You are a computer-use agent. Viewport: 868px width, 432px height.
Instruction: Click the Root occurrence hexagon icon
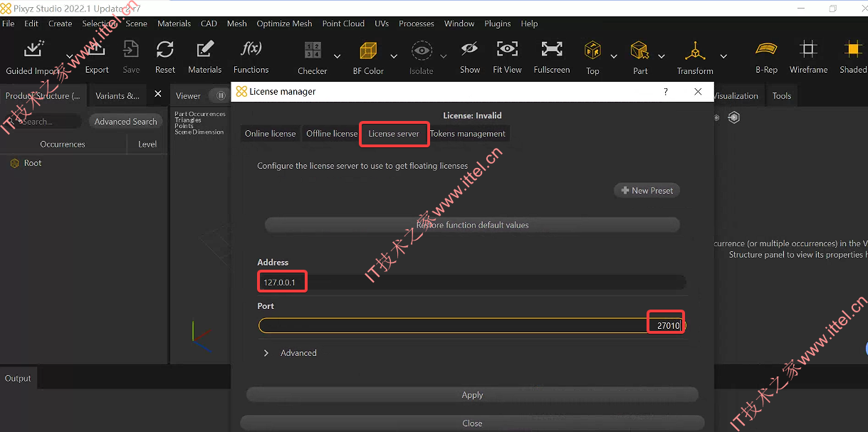click(x=14, y=163)
